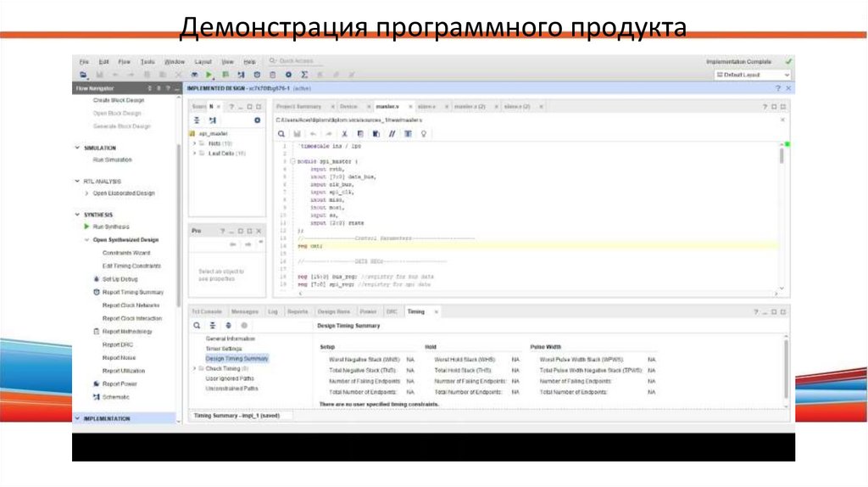This screenshot has height=487, width=868.
Task: Open the Power tab in bottom panel
Action: coord(368,312)
